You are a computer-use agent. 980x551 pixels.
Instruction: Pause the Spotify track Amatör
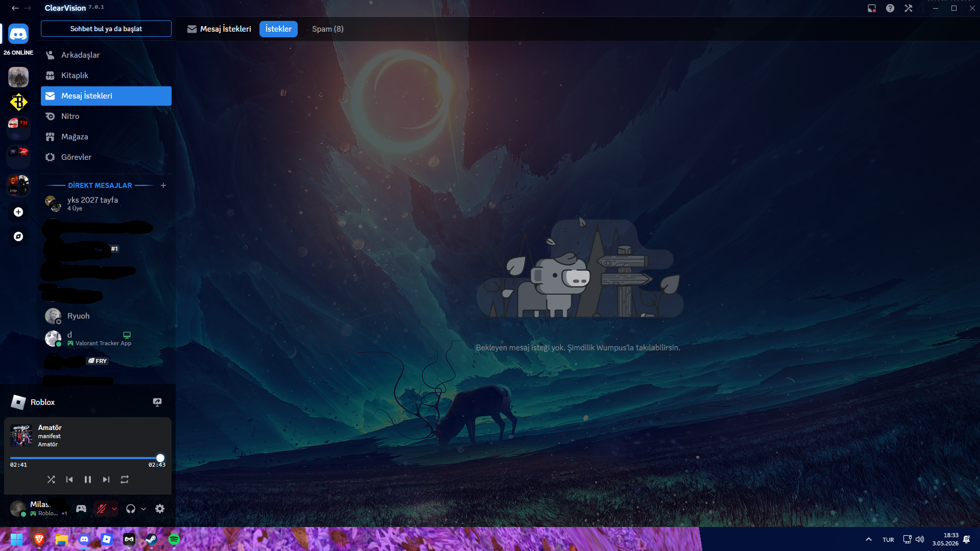pyautogui.click(x=88, y=480)
